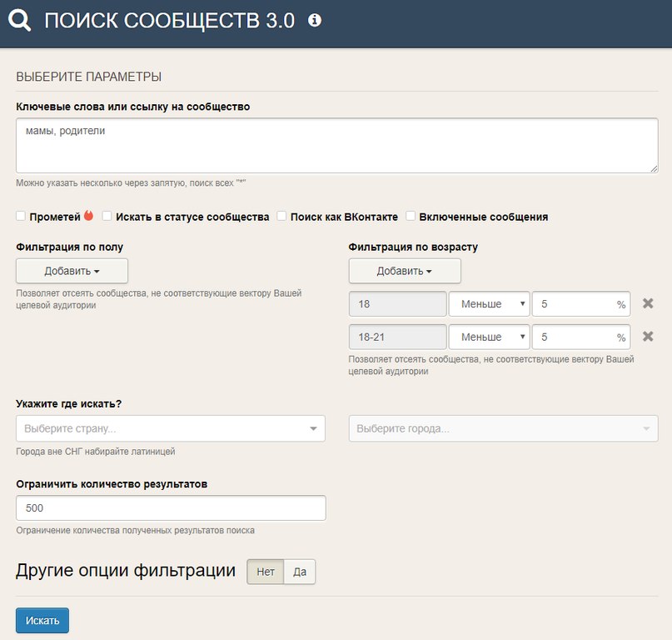Tick Поиск как ВКонтакте checkbox
This screenshot has height=640, width=672.
[281, 216]
